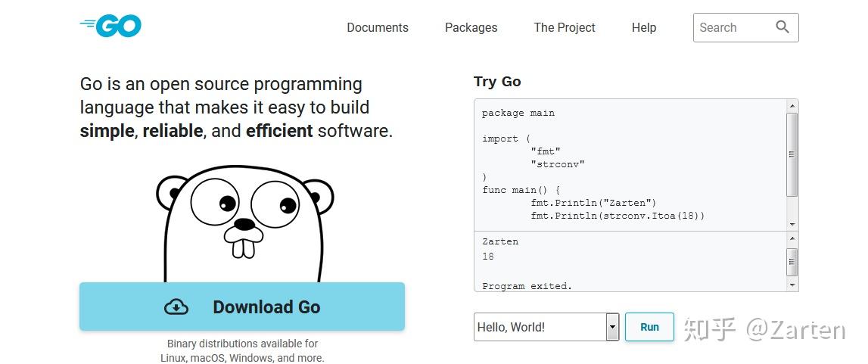Image resolution: width=868 pixels, height=364 pixels.
Task: Click the 'Linux, macOS, Windows, and more.' text
Action: tap(242, 358)
